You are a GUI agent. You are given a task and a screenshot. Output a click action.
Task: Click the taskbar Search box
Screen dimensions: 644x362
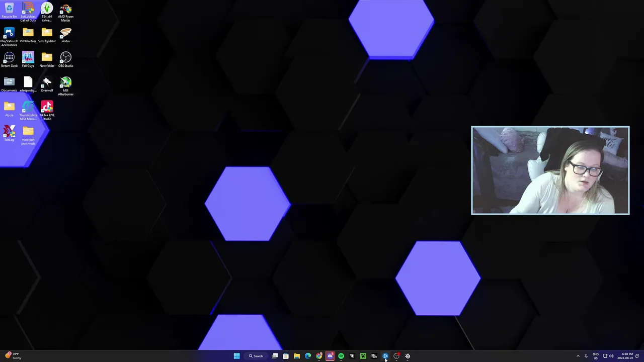click(256, 356)
